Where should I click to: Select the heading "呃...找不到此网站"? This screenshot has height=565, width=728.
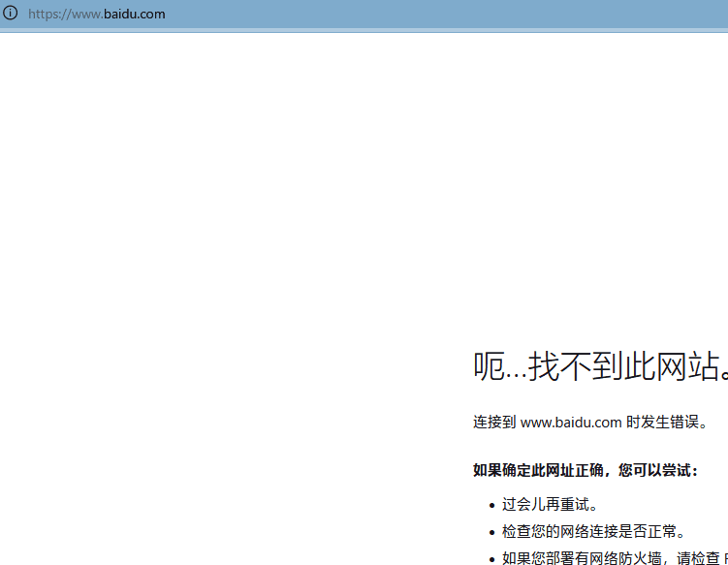[600, 366]
